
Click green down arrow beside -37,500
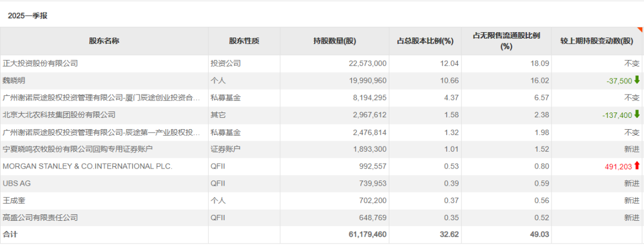(637, 80)
